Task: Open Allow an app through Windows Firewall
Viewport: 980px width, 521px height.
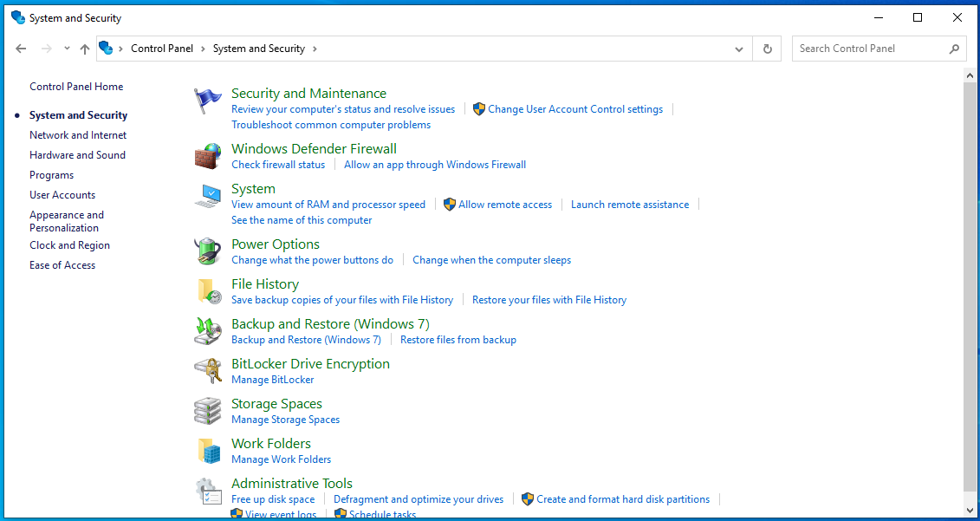Action: point(435,165)
